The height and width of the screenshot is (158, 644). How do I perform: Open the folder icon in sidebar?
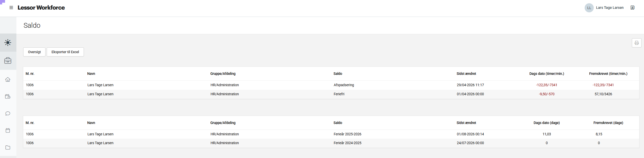coord(8,147)
